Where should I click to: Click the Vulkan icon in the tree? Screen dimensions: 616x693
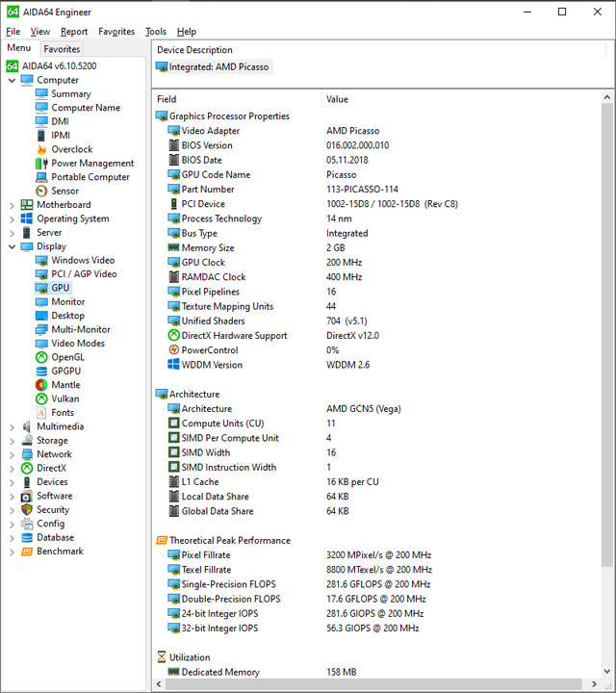(41, 398)
